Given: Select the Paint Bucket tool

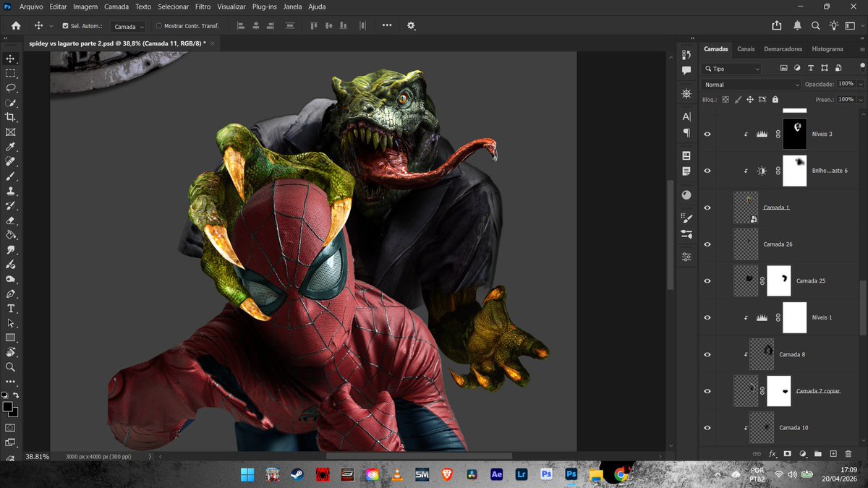Looking at the screenshot, I should pyautogui.click(x=10, y=235).
